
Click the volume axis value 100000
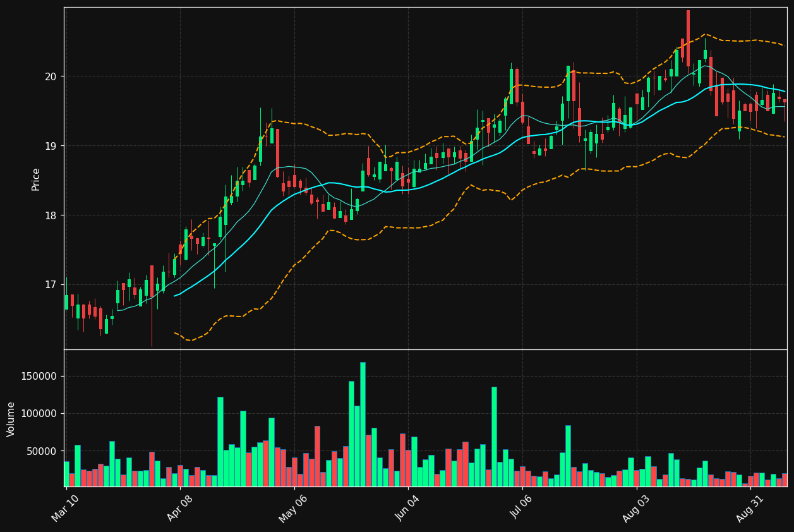coord(39,414)
